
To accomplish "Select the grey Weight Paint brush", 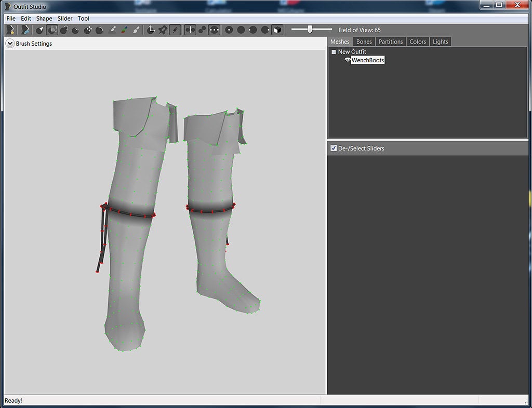I will pos(113,30).
